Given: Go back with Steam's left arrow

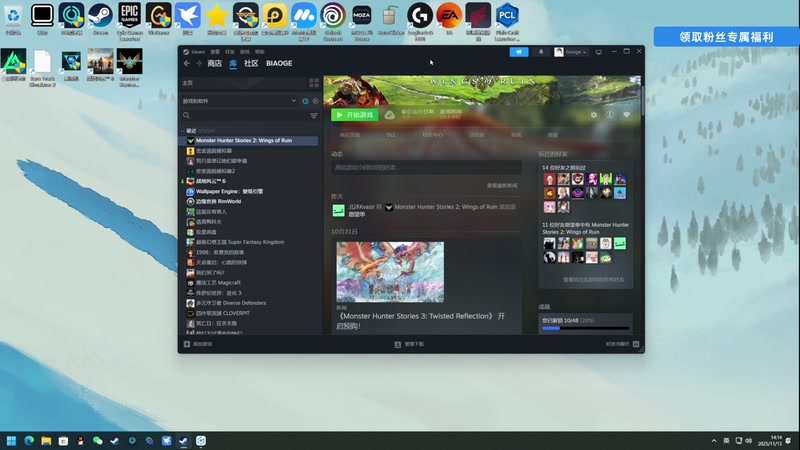Looking at the screenshot, I should (x=187, y=63).
